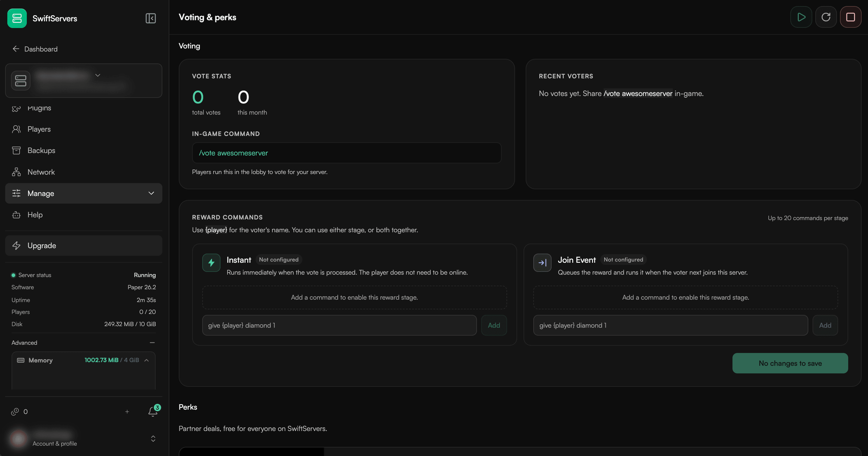Click the Instant 'Add a command' placeholder box
This screenshot has width=868, height=456.
[355, 297]
